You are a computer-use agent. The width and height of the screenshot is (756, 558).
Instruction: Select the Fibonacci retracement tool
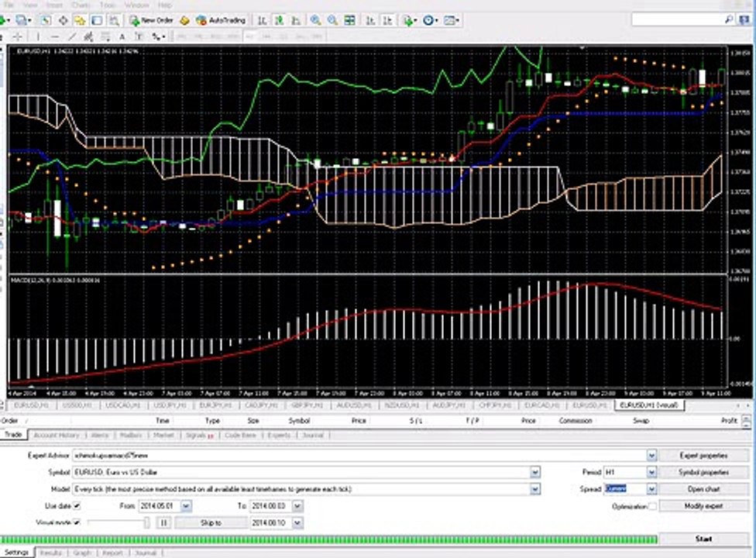105,36
